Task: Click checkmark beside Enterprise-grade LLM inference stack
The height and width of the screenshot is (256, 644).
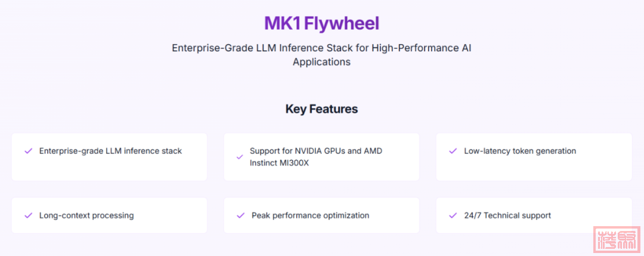Action: pyautogui.click(x=28, y=151)
